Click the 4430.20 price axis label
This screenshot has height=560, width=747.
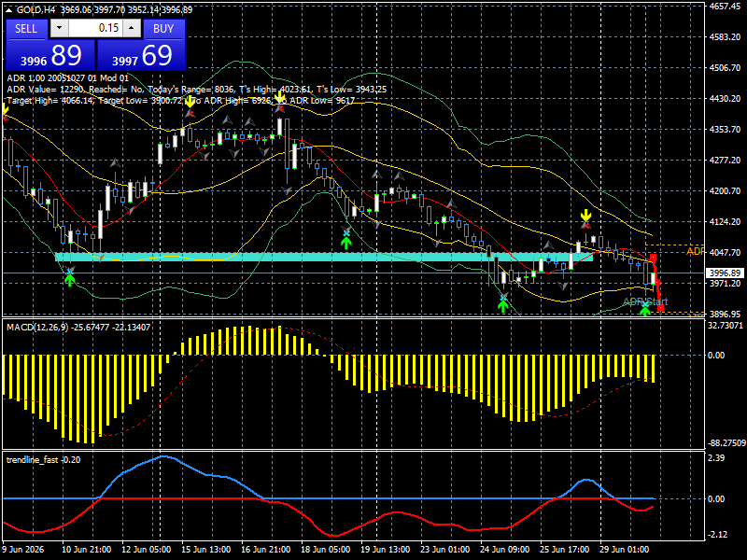click(x=725, y=99)
